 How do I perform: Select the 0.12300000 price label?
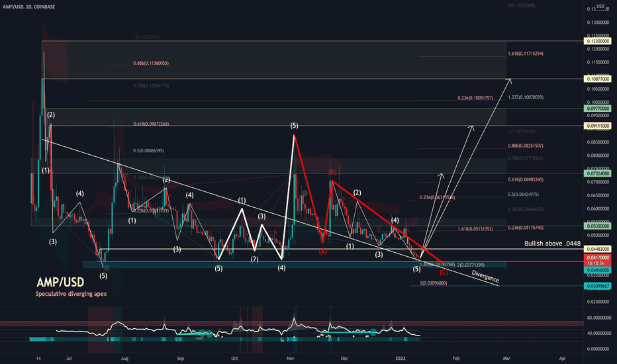[598, 41]
